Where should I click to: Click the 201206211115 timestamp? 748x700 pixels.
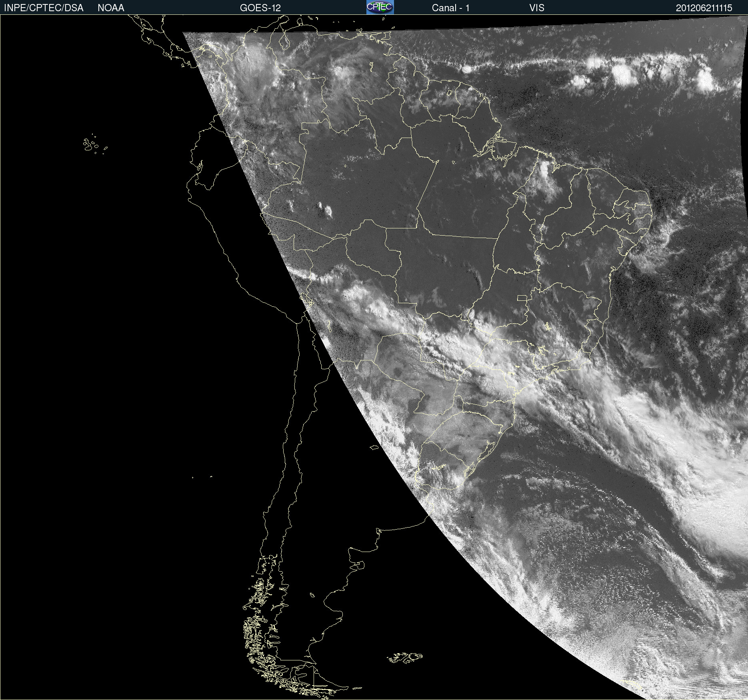704,8
